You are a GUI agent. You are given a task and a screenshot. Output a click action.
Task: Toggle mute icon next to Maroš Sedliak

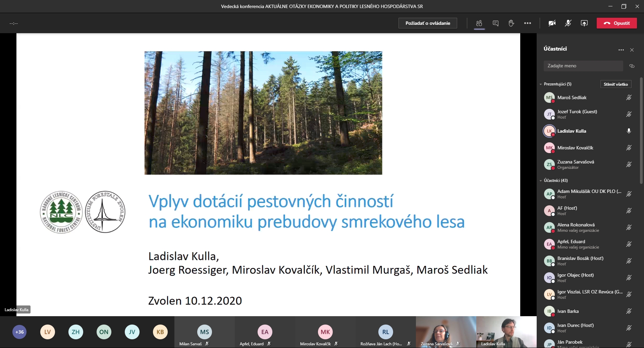tap(629, 97)
